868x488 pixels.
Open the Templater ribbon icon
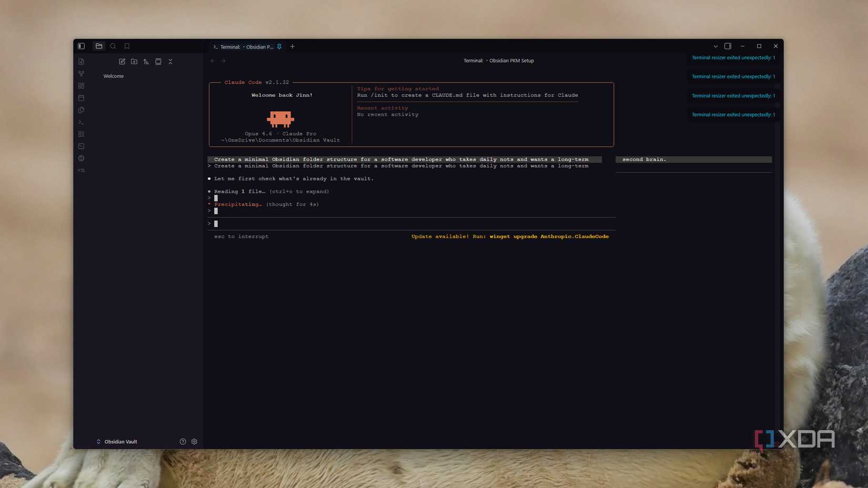81,170
